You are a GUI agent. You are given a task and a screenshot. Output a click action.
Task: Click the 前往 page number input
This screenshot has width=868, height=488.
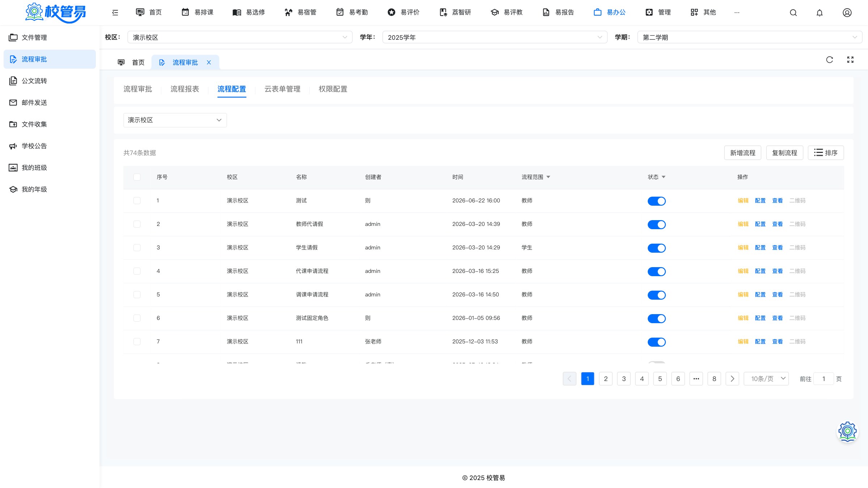tap(824, 379)
